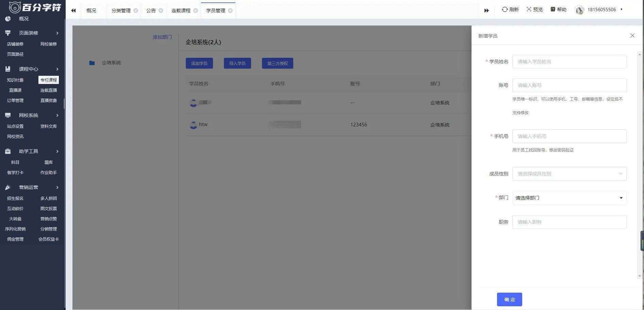Switch to the 公告 tab

pyautogui.click(x=151, y=11)
